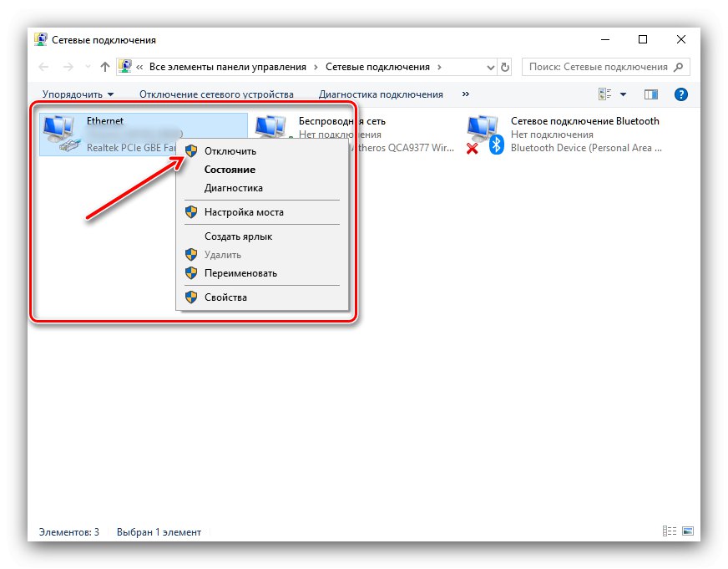Viewport: 728px width, 569px height.
Task: Choose Переименовать in the context menu
Action: pyautogui.click(x=262, y=273)
